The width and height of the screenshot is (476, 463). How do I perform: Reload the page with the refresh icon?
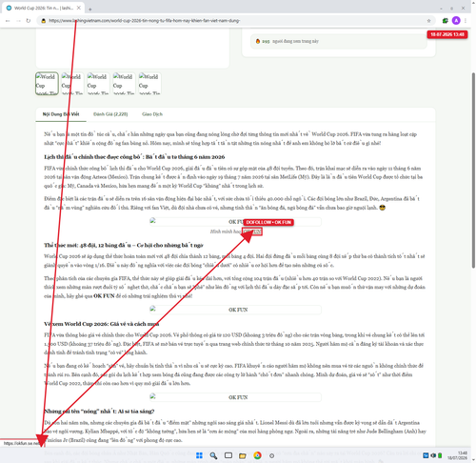(x=29, y=21)
